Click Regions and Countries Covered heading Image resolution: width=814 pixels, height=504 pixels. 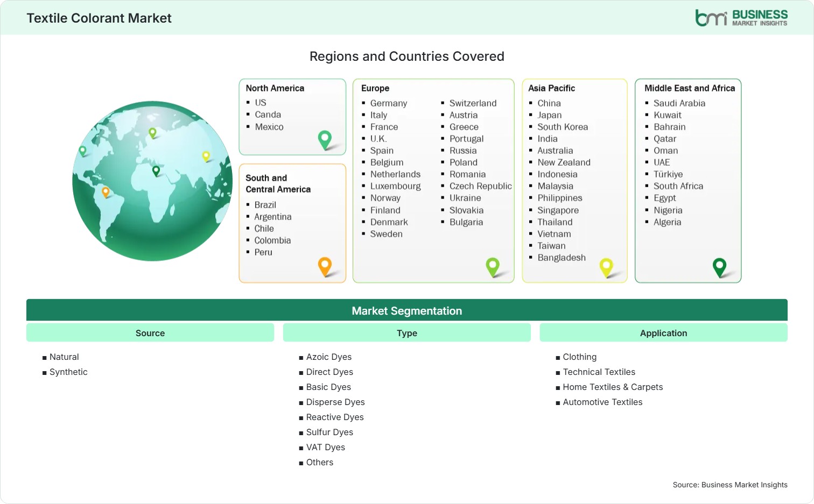point(407,56)
